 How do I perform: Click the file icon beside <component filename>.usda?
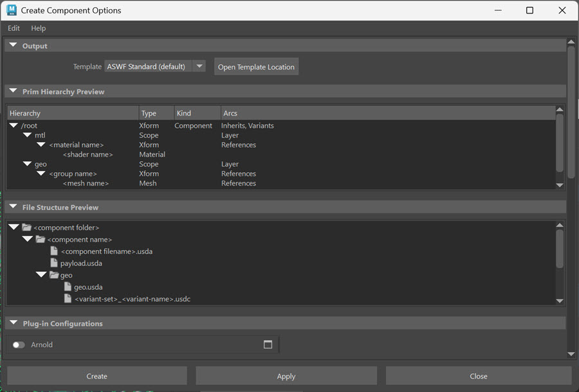pyautogui.click(x=54, y=251)
